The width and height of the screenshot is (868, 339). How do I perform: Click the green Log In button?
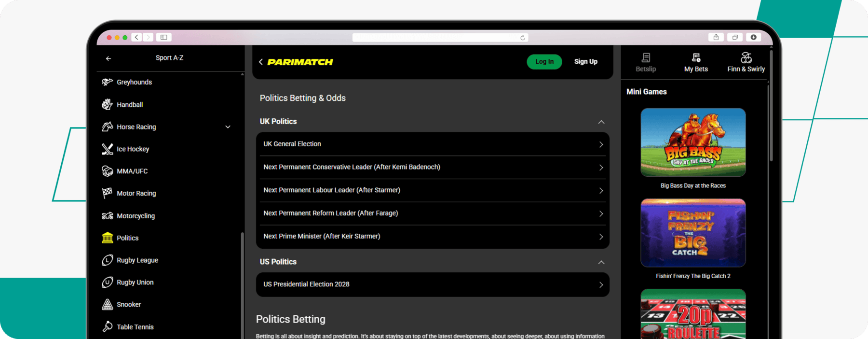544,62
